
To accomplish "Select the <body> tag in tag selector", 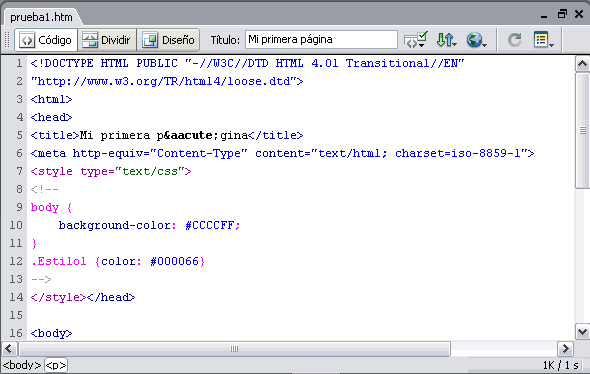I will pos(22,365).
